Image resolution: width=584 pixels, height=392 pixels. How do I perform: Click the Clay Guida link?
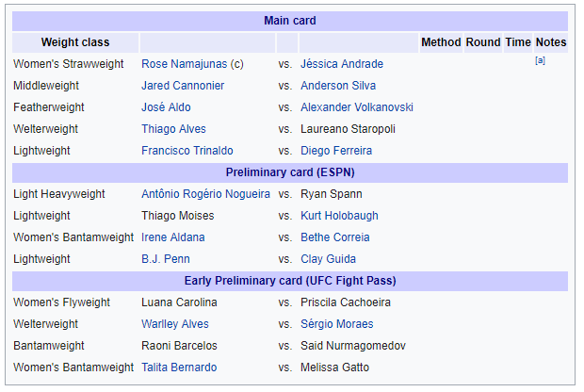(328, 259)
